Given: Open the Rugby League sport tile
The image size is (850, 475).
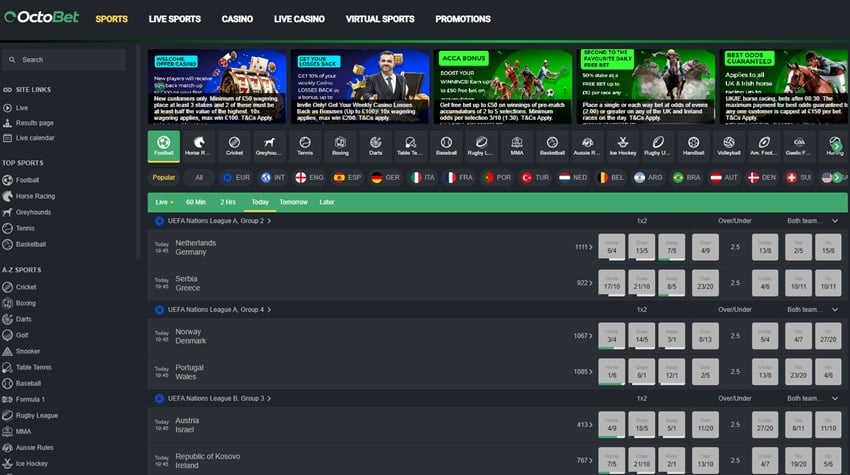Looking at the screenshot, I should pyautogui.click(x=481, y=146).
